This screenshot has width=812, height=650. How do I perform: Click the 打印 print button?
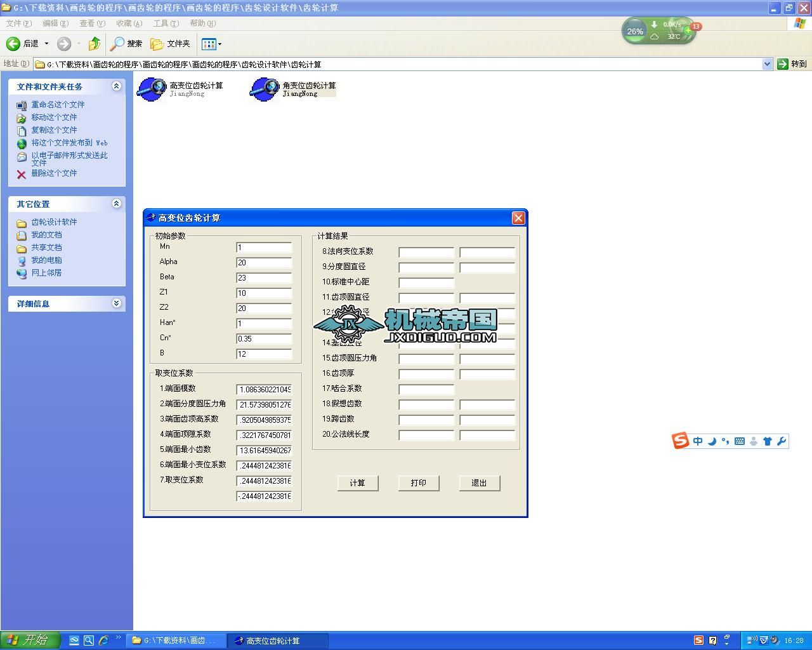coord(419,483)
